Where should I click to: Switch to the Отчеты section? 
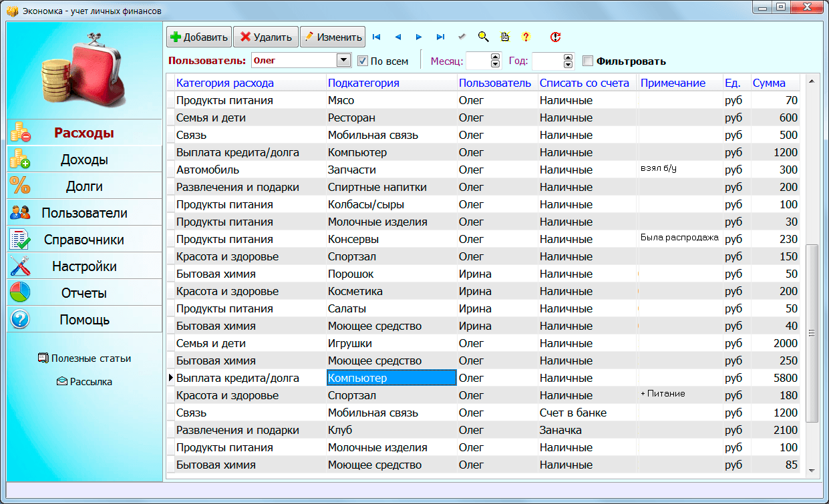pyautogui.click(x=84, y=293)
